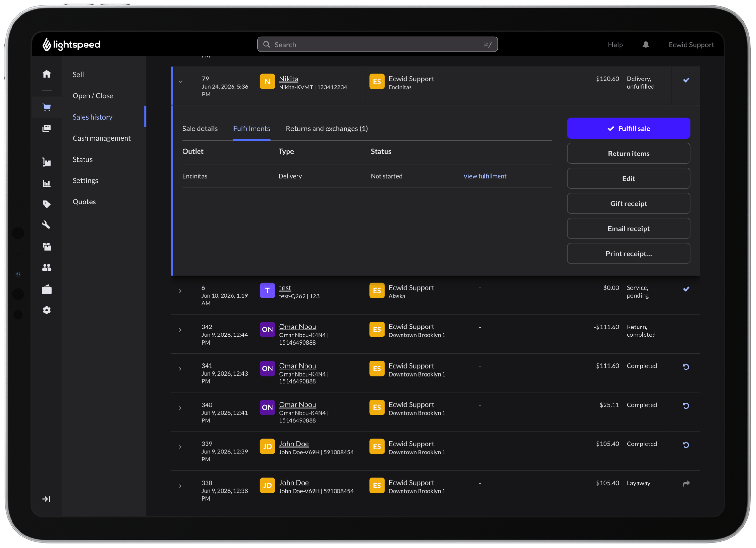Click the JD avatar on sale 339

(267, 447)
